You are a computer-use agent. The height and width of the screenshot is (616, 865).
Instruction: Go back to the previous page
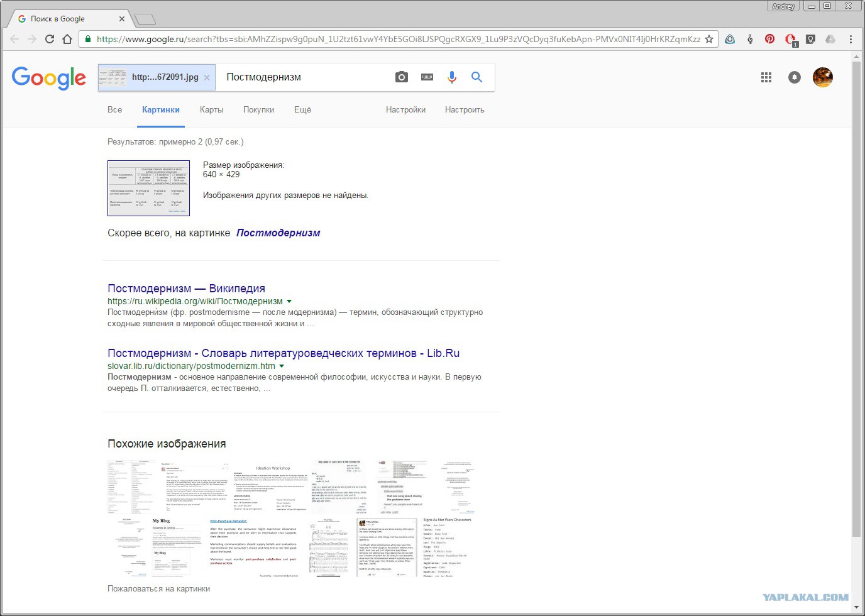point(14,39)
